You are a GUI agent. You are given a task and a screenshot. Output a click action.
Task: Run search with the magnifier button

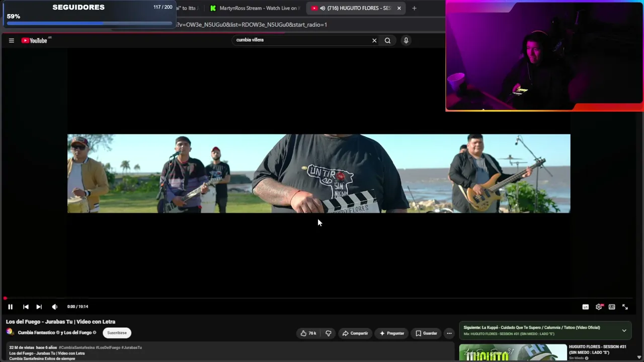[387, 41]
